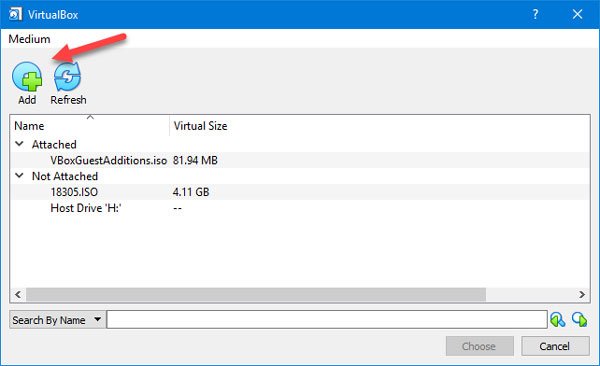Click the 4.11 GB size cell
The width and height of the screenshot is (600, 366).
pyautogui.click(x=191, y=192)
